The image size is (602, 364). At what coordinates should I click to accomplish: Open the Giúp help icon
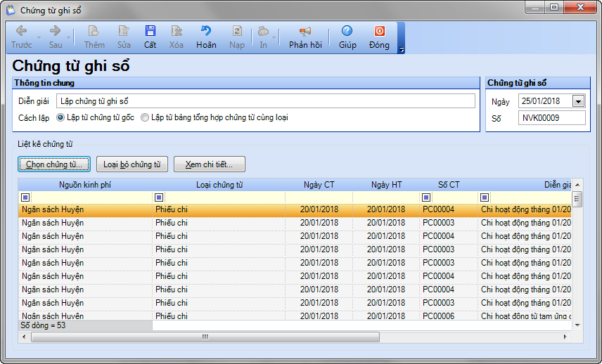(x=347, y=32)
